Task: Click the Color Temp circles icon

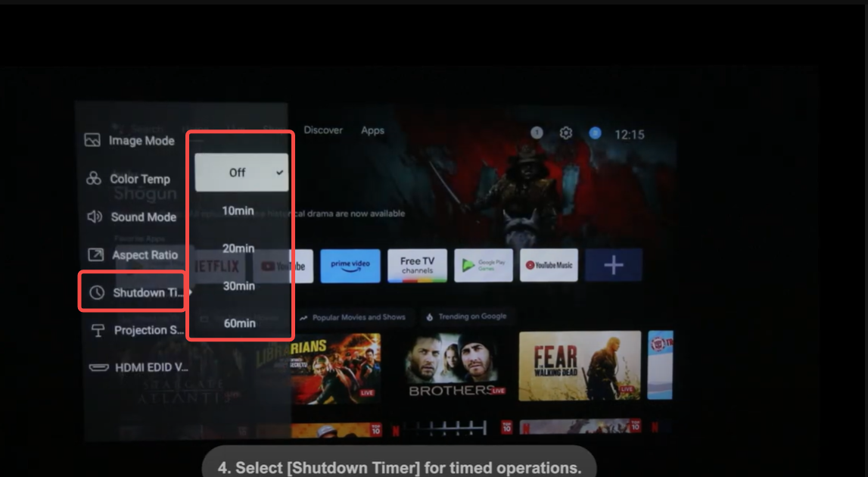Action: pos(94,178)
